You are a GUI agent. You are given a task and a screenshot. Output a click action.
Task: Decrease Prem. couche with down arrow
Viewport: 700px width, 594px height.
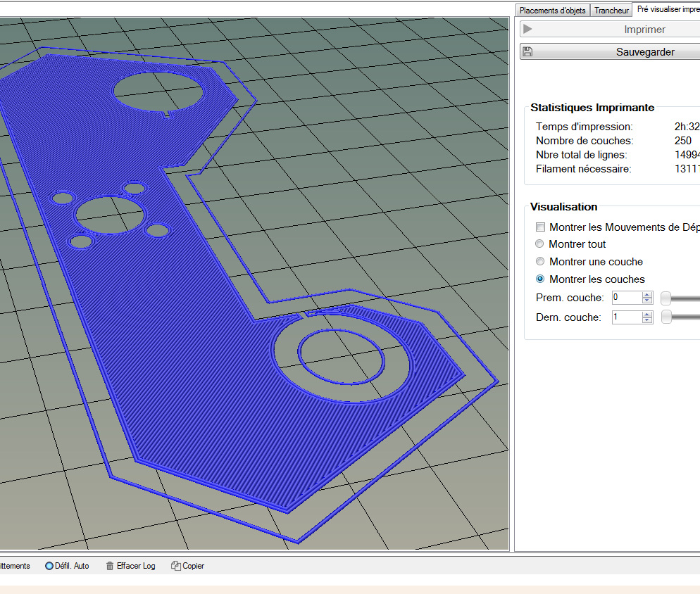(648, 301)
